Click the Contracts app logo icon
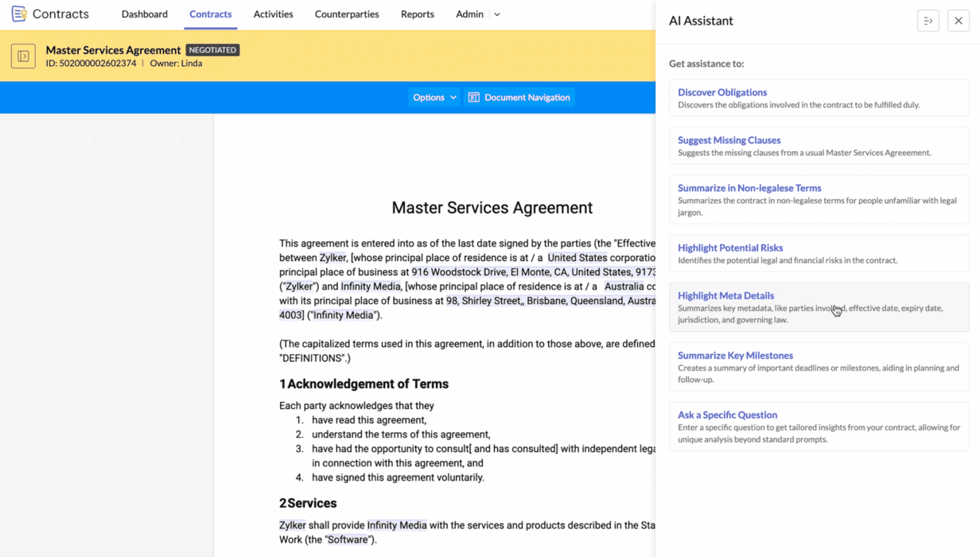This screenshot has height=557, width=980. click(x=19, y=14)
